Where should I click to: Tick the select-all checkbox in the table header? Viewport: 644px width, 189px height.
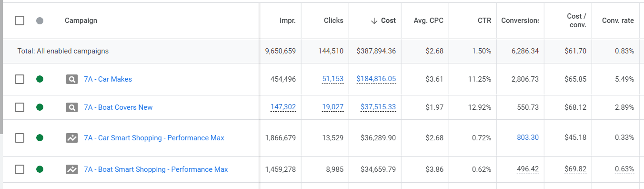[20, 21]
